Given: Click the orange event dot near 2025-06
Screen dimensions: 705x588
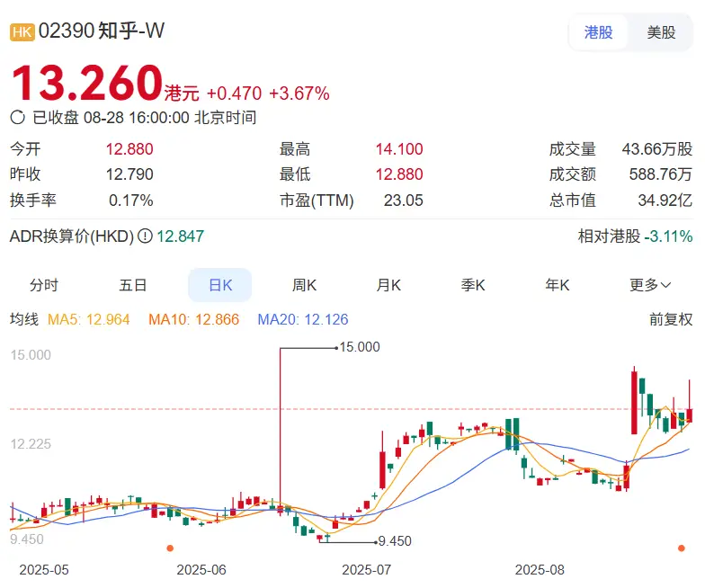Looking at the screenshot, I should (x=170, y=548).
